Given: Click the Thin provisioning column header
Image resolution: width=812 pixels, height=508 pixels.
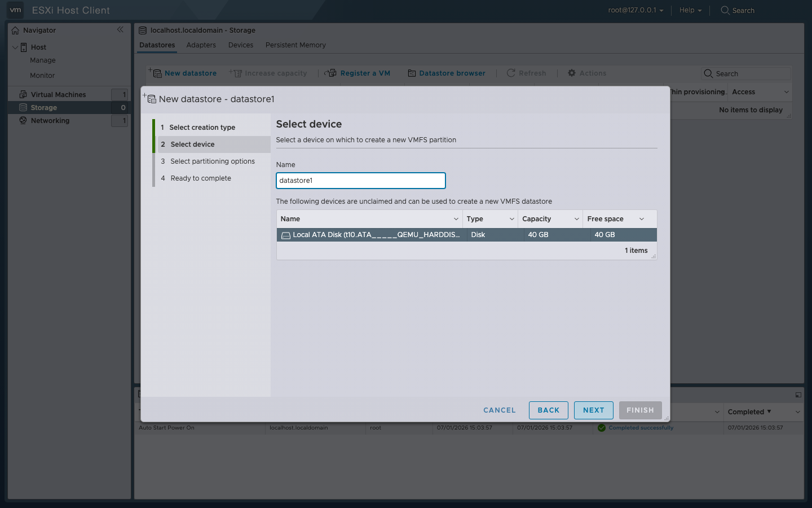Looking at the screenshot, I should tap(698, 92).
